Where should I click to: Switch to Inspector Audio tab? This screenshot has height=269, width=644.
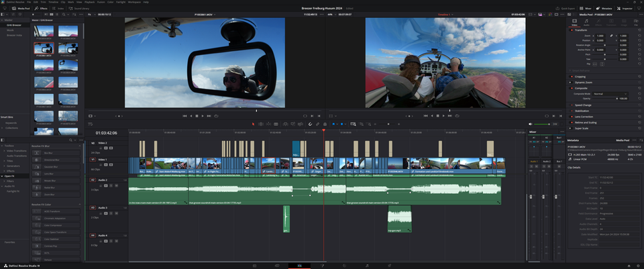586,22
